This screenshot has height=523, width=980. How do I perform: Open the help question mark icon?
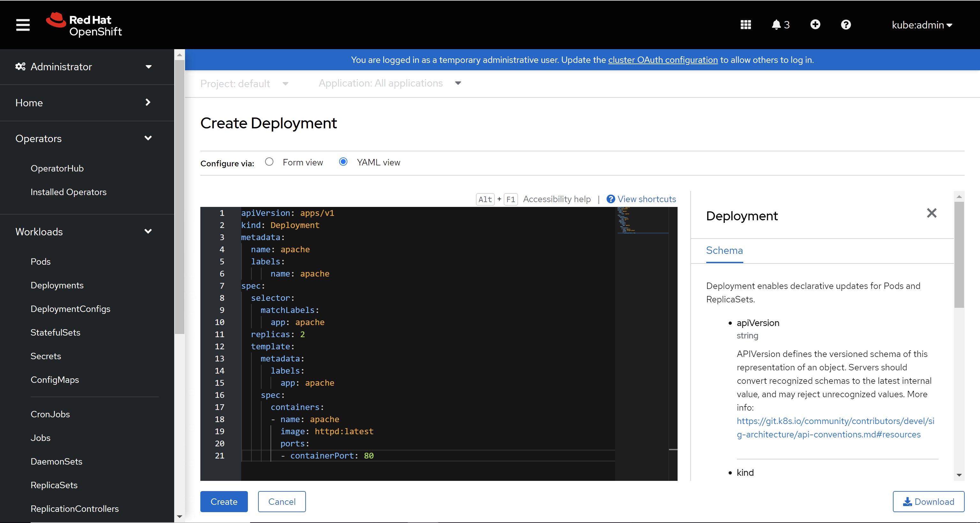846,25
